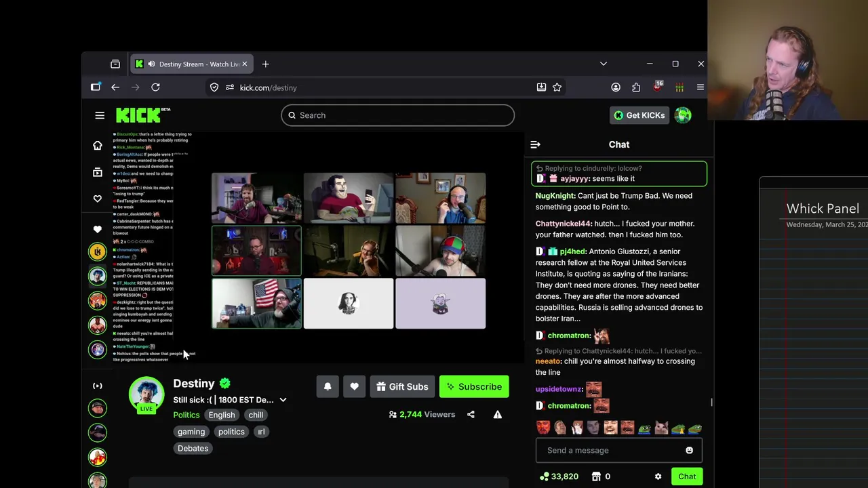This screenshot has height=488, width=868.
Task: Click NugKnight username in chat
Action: [555, 196]
